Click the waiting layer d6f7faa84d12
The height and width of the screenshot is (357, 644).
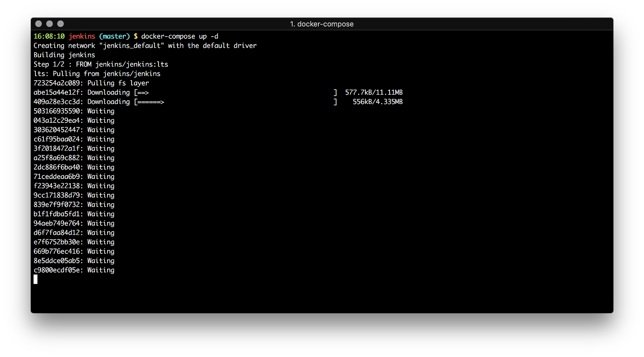pyautogui.click(x=74, y=232)
